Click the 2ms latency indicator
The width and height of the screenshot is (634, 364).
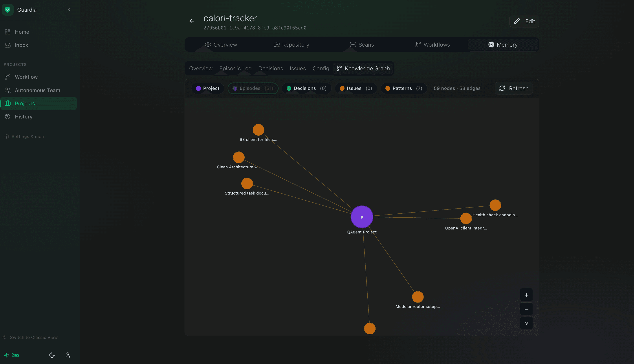[12, 355]
